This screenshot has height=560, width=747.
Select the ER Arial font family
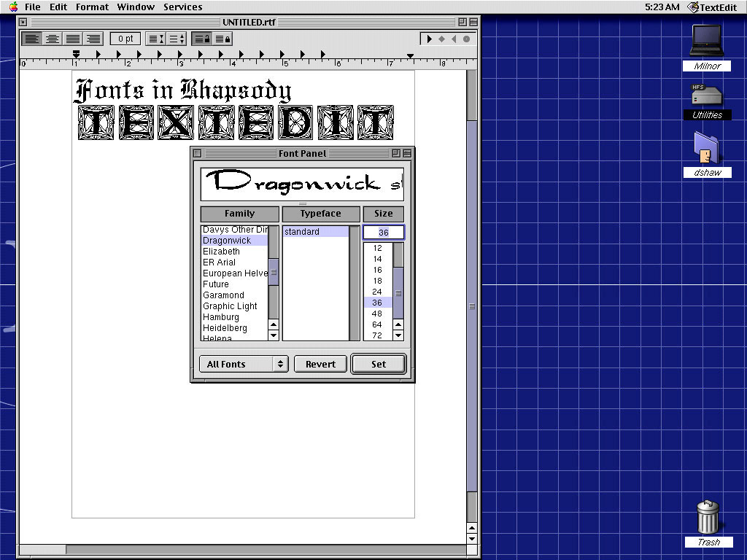click(x=234, y=262)
